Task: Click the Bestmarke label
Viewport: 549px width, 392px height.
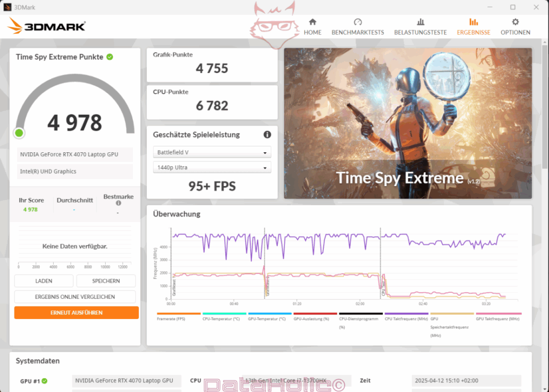Action: tap(118, 196)
